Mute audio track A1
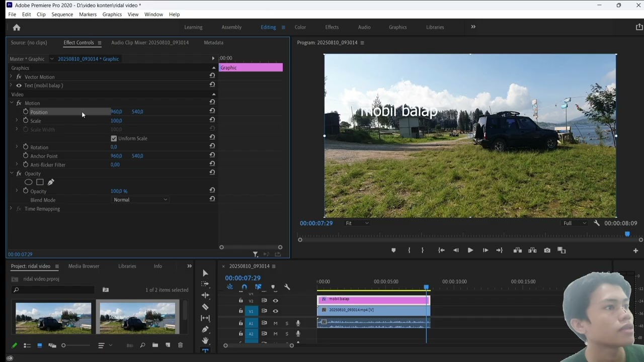 coord(275,323)
